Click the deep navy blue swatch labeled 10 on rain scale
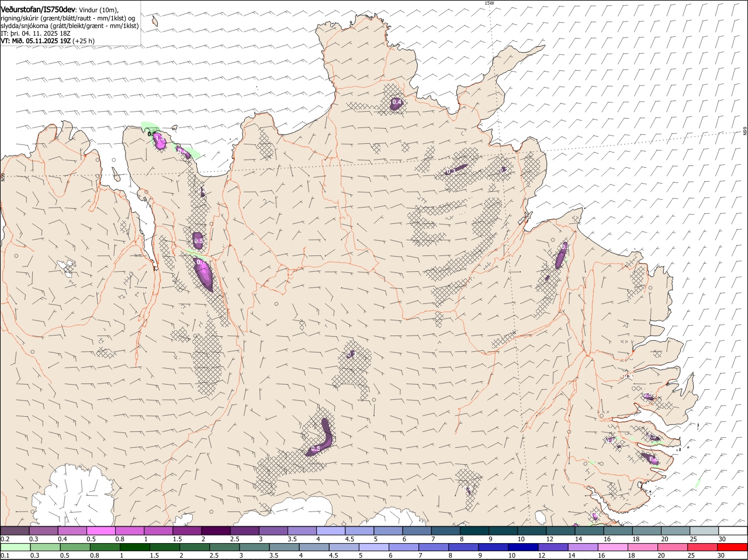The height and width of the screenshot is (560, 748). (523, 548)
